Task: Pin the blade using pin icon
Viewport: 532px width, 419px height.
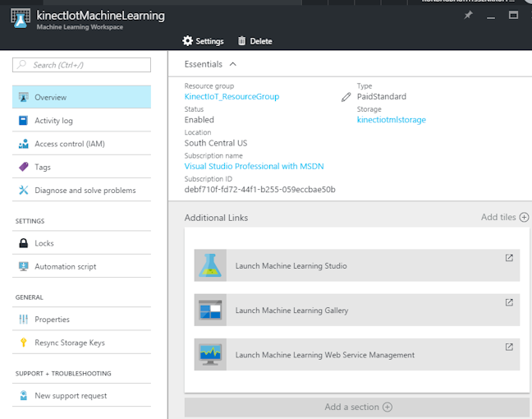Action: click(469, 16)
